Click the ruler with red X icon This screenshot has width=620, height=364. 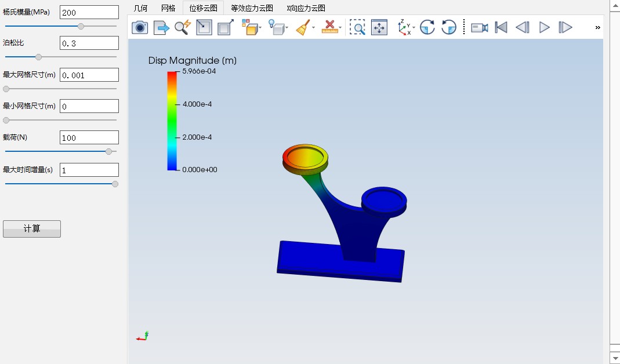[x=329, y=27]
